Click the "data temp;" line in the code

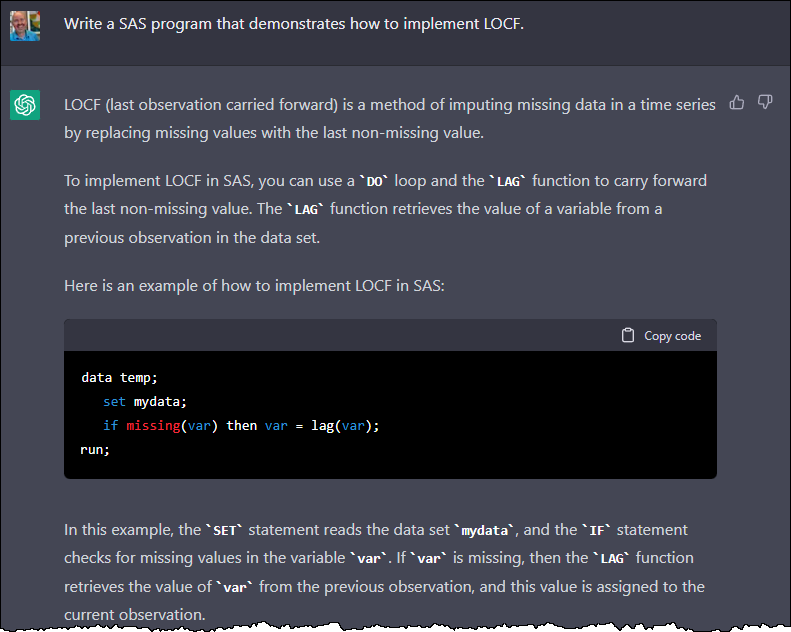click(119, 378)
